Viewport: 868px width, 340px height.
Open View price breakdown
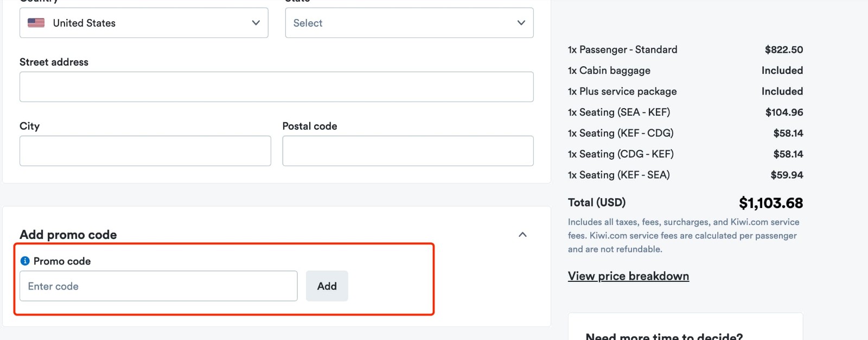(x=628, y=276)
